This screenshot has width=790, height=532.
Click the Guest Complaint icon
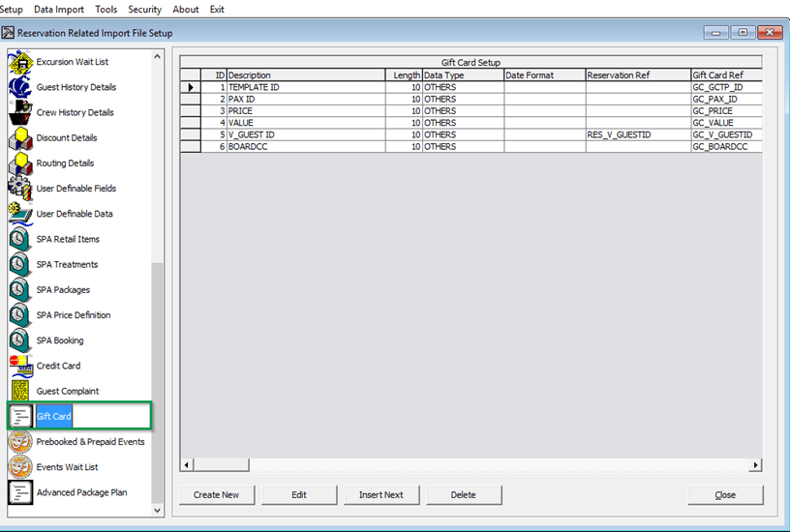coord(20,392)
